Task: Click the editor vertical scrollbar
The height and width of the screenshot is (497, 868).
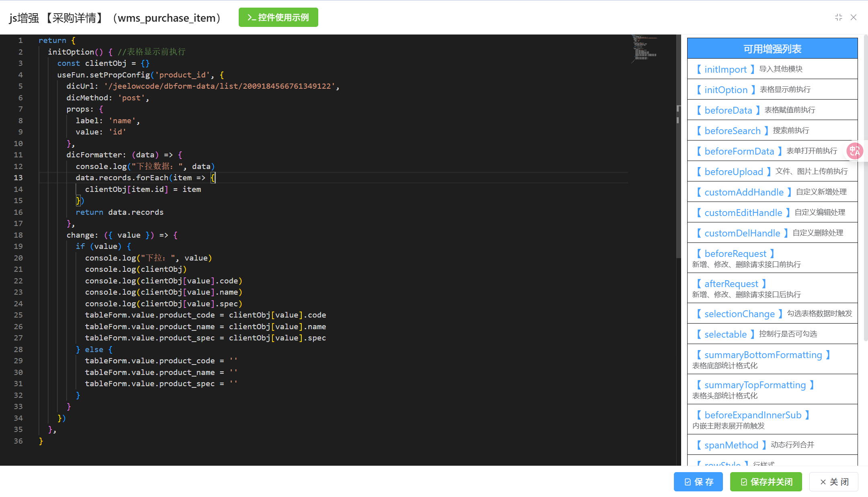Action: pyautogui.click(x=678, y=181)
